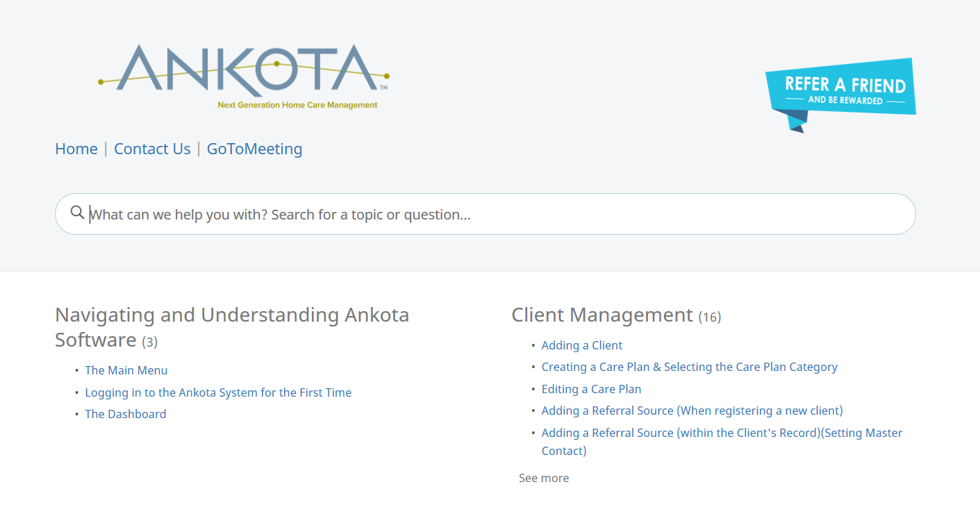This screenshot has width=980, height=505.
Task: Click the Refer a Friend banner
Action: [x=840, y=94]
